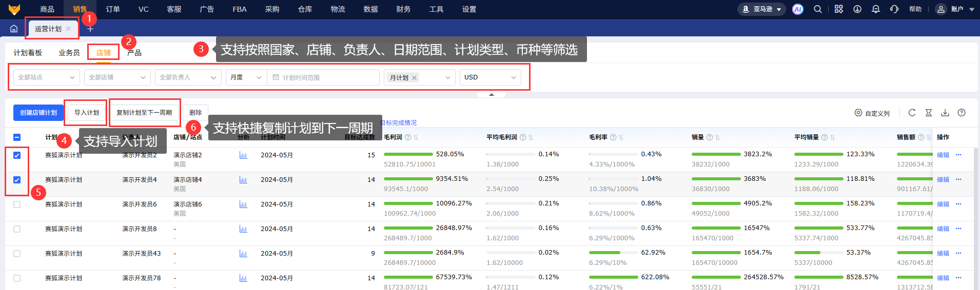Screen dimensions: 980x290
Task: Open the 亚马逊 platform switcher
Action: click(761, 9)
